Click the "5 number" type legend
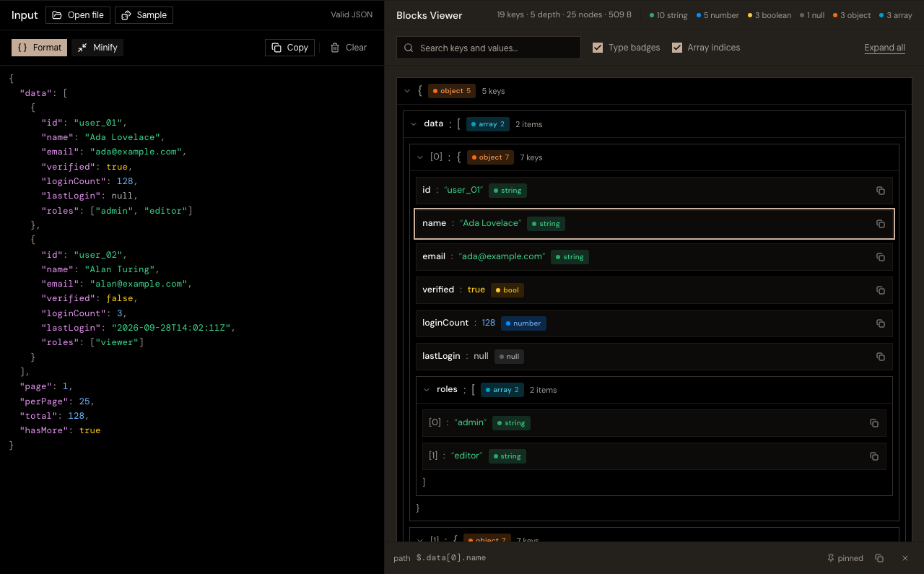This screenshot has width=924, height=574. 719,15
